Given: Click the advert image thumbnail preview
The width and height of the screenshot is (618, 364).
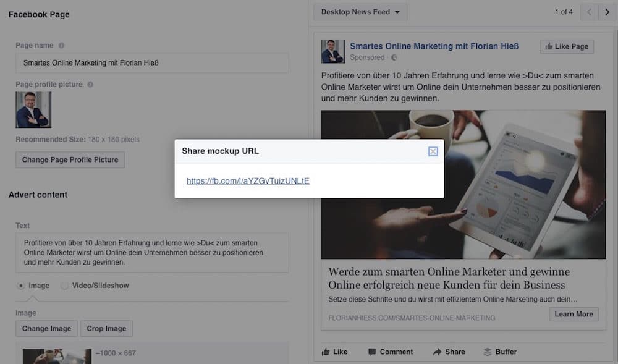Looking at the screenshot, I should (x=57, y=356).
